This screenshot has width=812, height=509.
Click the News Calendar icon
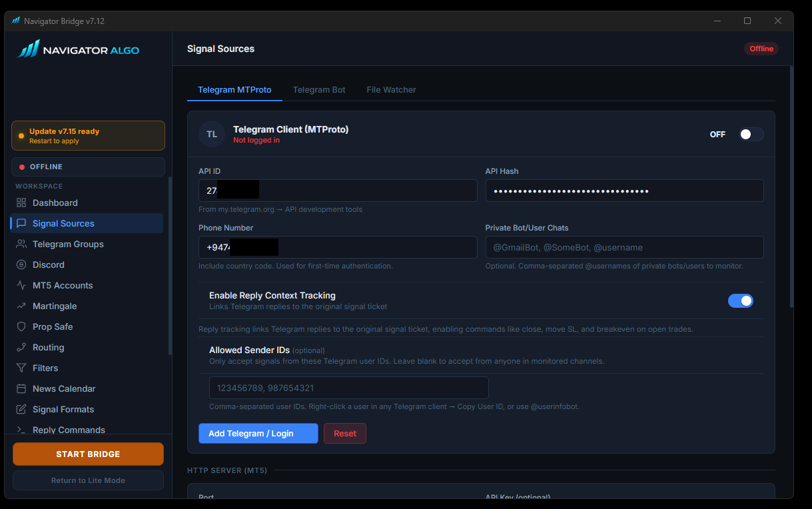pos(21,388)
